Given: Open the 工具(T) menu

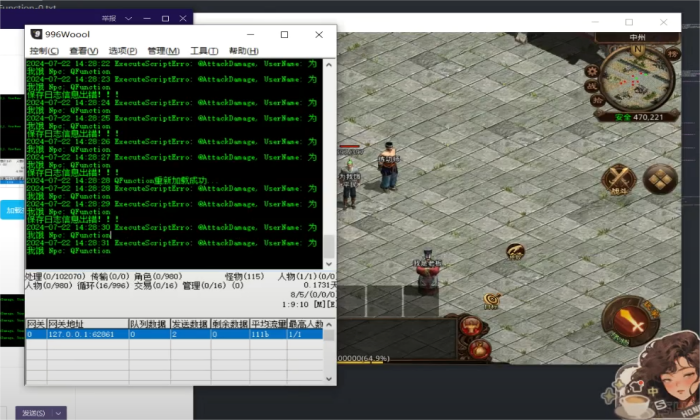Looking at the screenshot, I should point(204,51).
